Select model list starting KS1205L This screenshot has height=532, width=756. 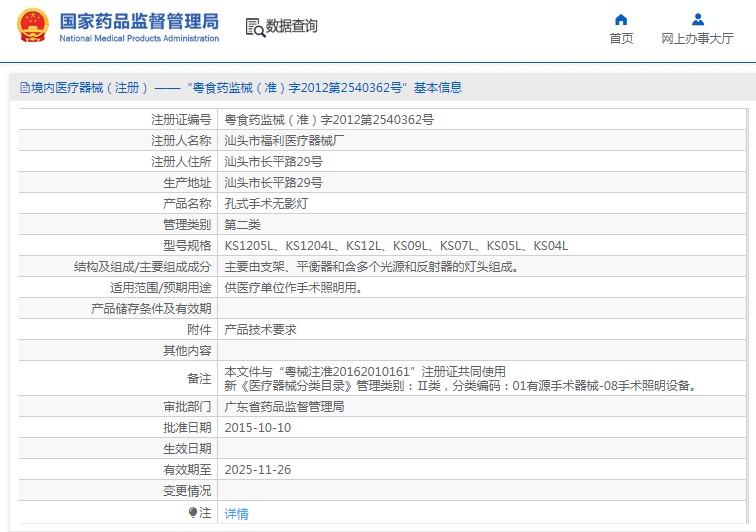(x=396, y=246)
